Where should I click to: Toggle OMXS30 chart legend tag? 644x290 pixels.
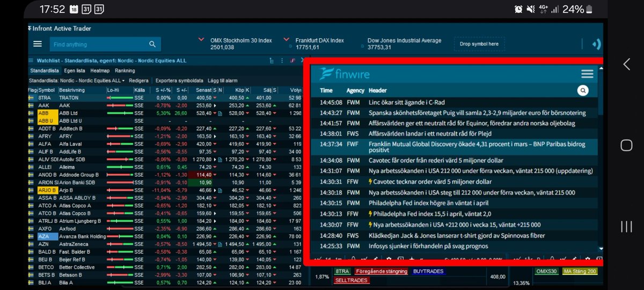click(x=546, y=271)
